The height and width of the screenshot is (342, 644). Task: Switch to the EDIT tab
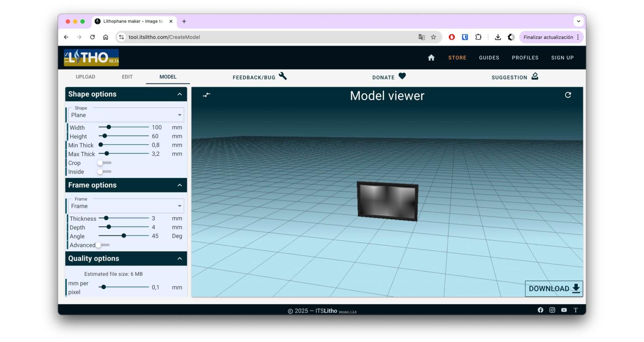pyautogui.click(x=127, y=77)
